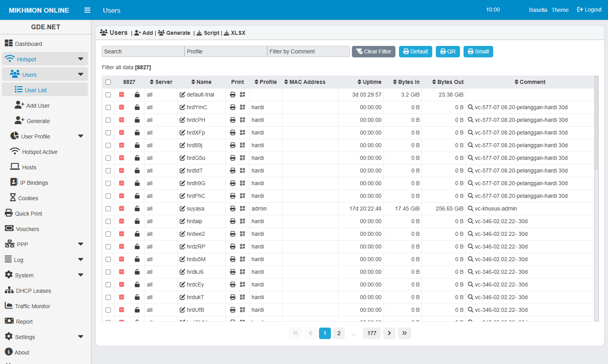608x364 pixels.
Task: Go to page 2 of user list
Action: (339, 333)
